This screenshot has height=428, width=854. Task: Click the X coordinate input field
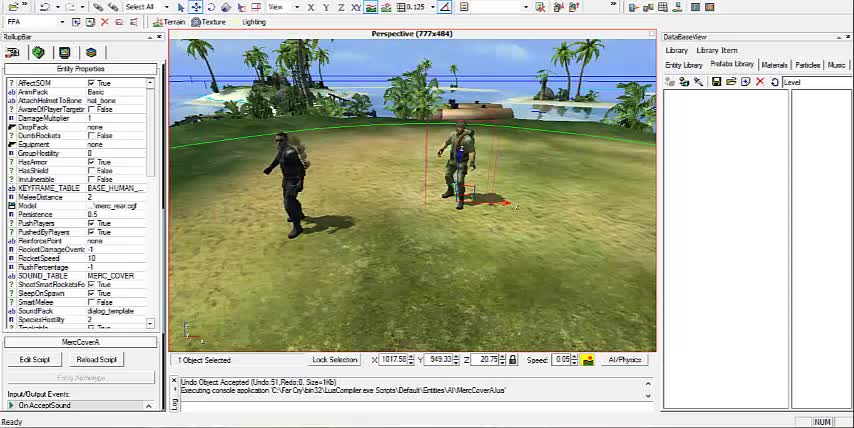393,360
